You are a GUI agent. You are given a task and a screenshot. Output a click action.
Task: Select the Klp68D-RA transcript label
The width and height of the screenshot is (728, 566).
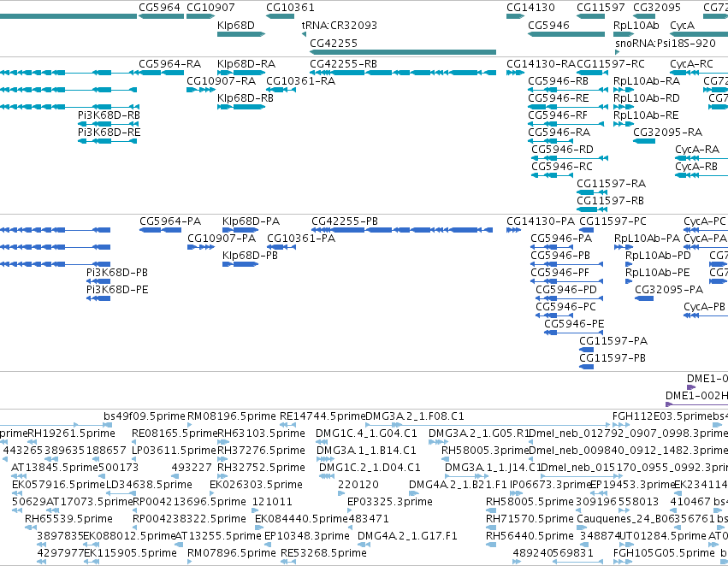[246, 63]
